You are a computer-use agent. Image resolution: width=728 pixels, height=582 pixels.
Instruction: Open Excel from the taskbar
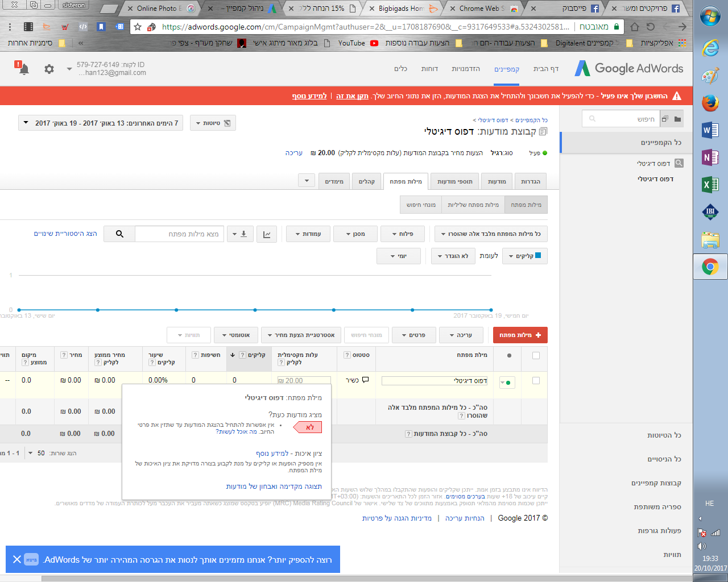pyautogui.click(x=710, y=184)
